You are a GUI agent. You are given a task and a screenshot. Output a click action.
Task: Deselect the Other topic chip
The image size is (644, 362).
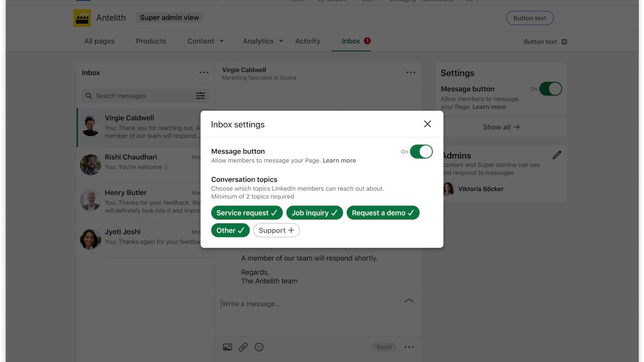pyautogui.click(x=230, y=231)
